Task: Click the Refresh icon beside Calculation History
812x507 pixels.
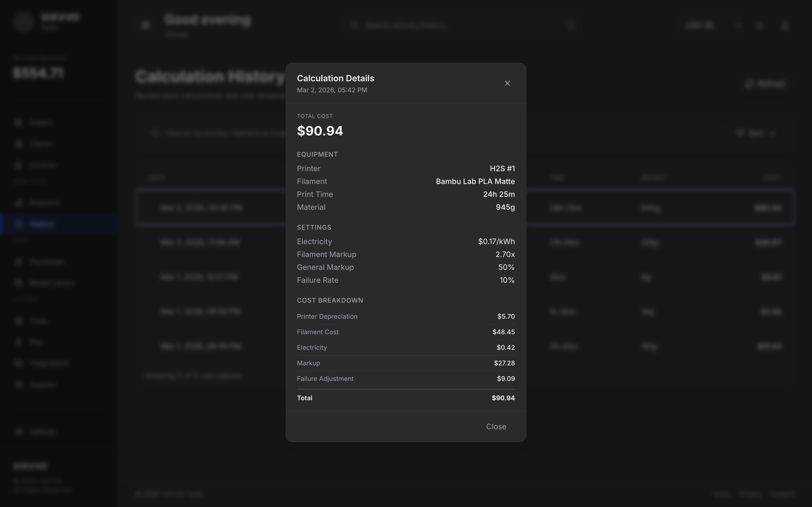Action: coord(749,83)
